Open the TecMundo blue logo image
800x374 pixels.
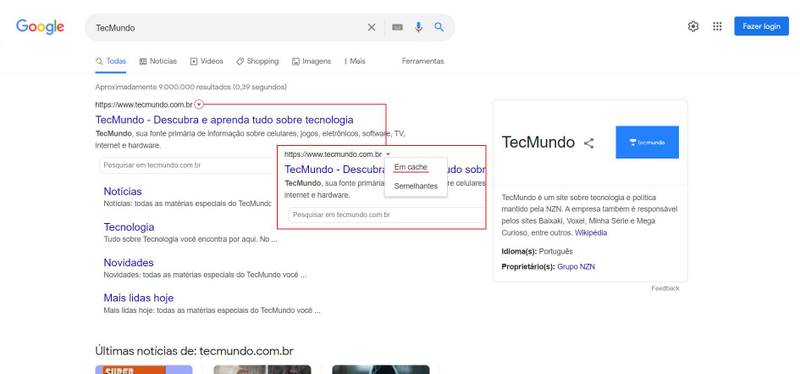(647, 142)
